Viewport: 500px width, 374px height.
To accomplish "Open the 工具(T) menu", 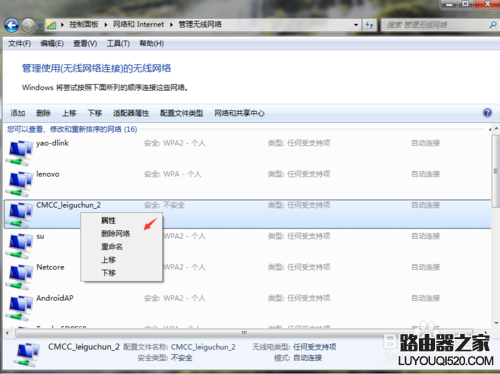I will tap(118, 44).
